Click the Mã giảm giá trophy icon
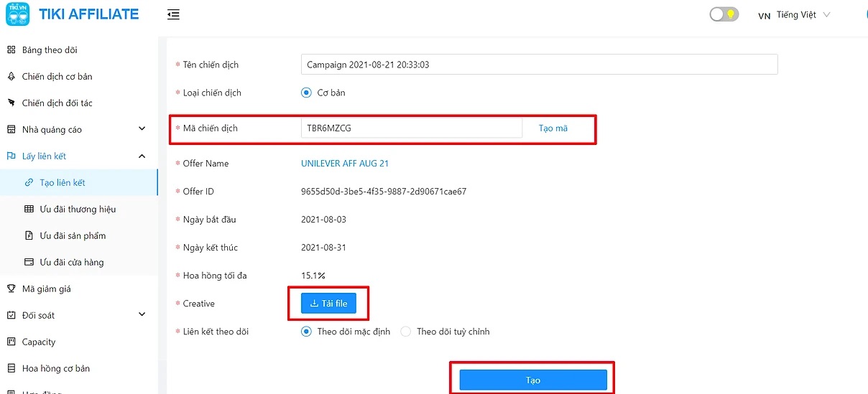This screenshot has width=868, height=394. click(x=11, y=289)
